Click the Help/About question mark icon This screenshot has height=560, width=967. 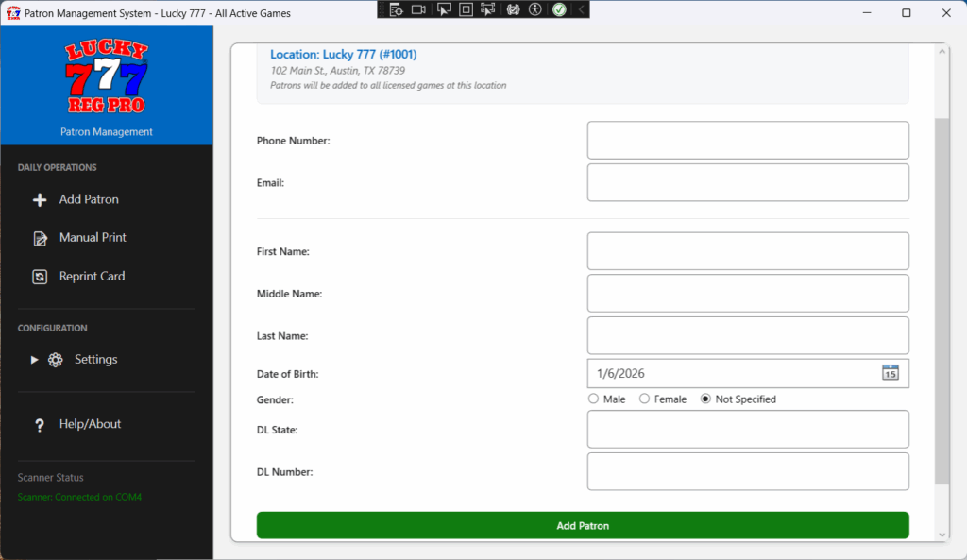[x=40, y=425]
